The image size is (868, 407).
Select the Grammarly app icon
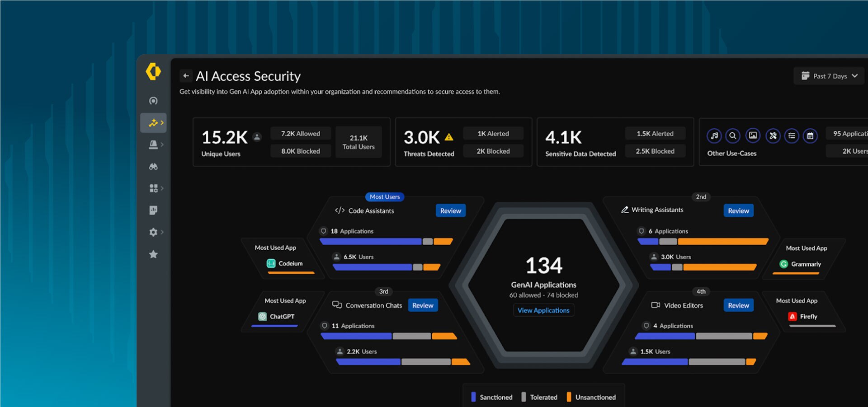tap(784, 264)
